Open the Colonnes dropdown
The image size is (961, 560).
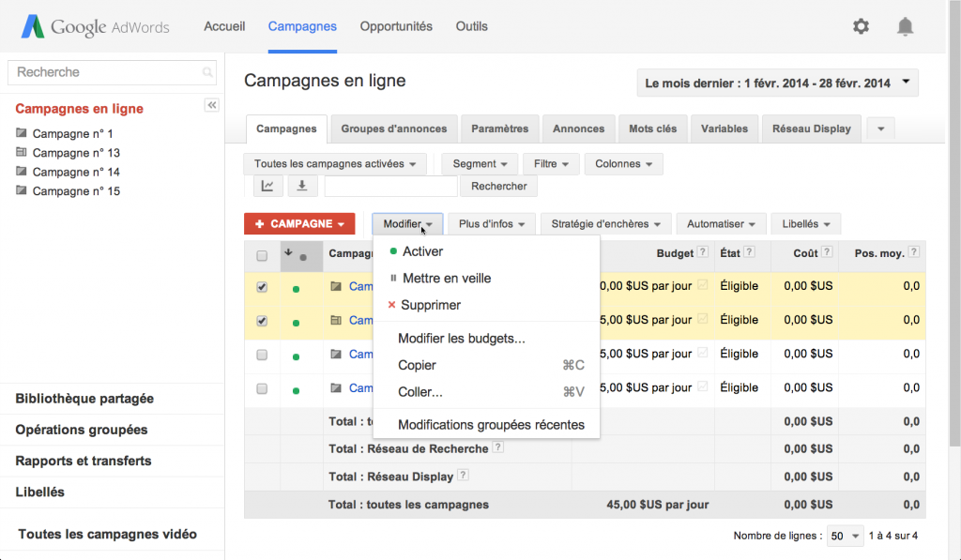point(623,163)
